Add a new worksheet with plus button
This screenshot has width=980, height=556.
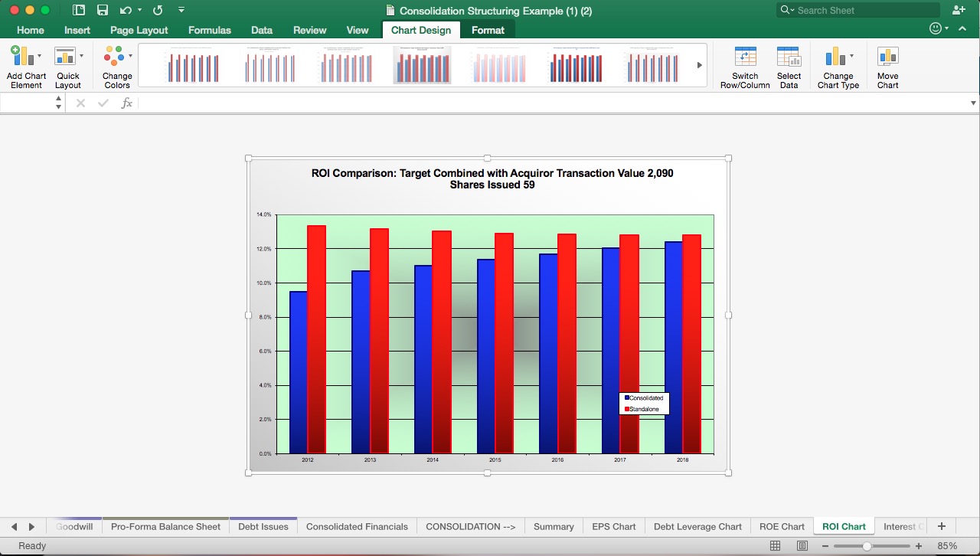pos(941,526)
